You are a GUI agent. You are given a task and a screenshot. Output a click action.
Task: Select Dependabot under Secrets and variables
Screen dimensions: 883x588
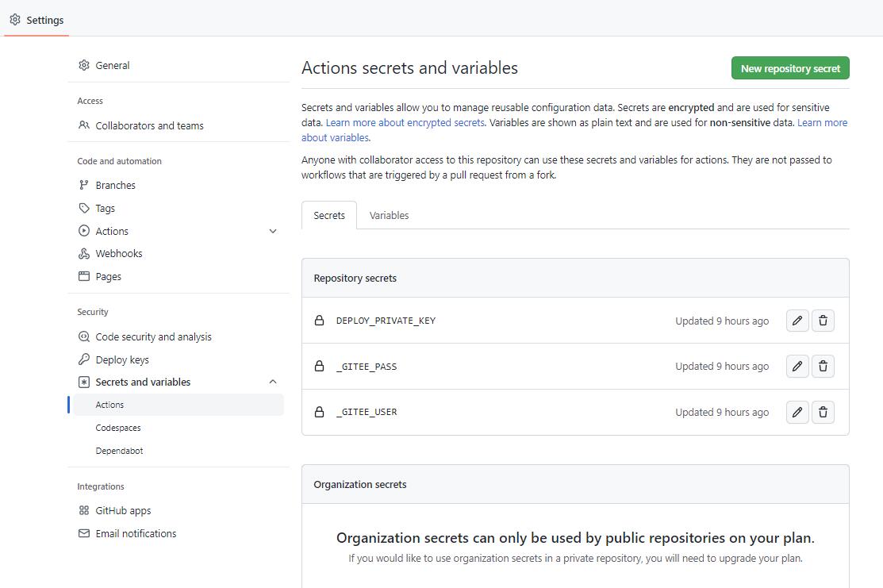point(119,451)
